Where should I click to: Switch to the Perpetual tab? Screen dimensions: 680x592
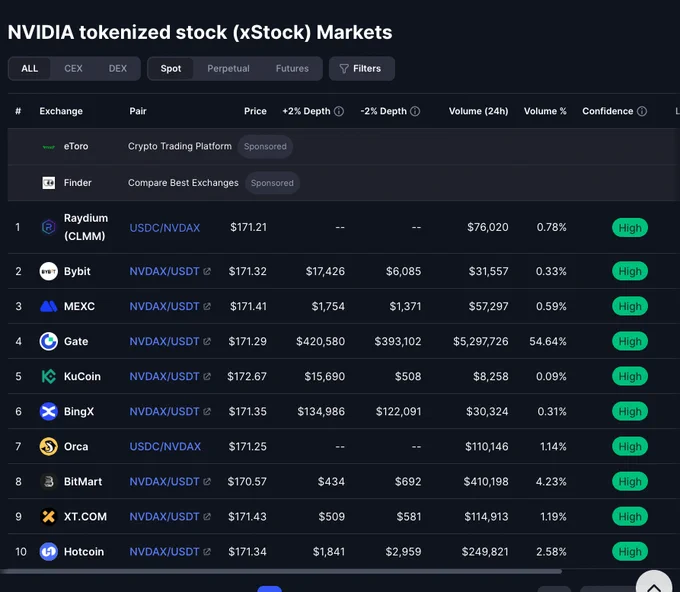(229, 69)
